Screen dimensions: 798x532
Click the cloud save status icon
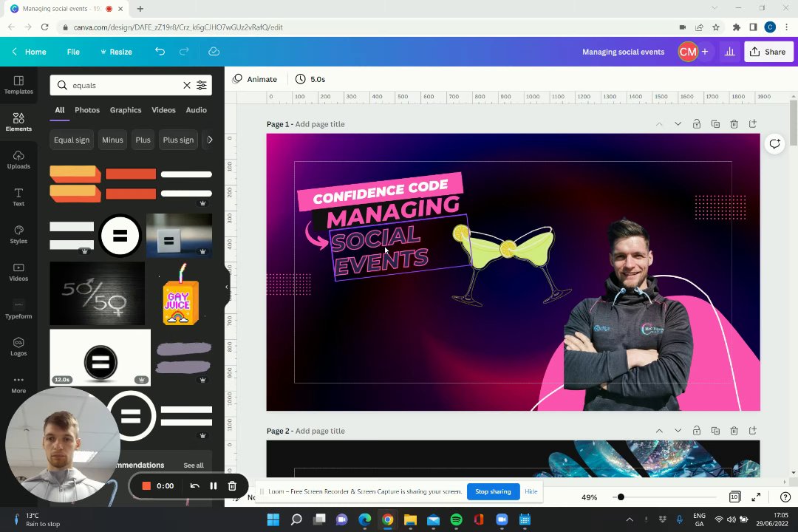pos(214,52)
